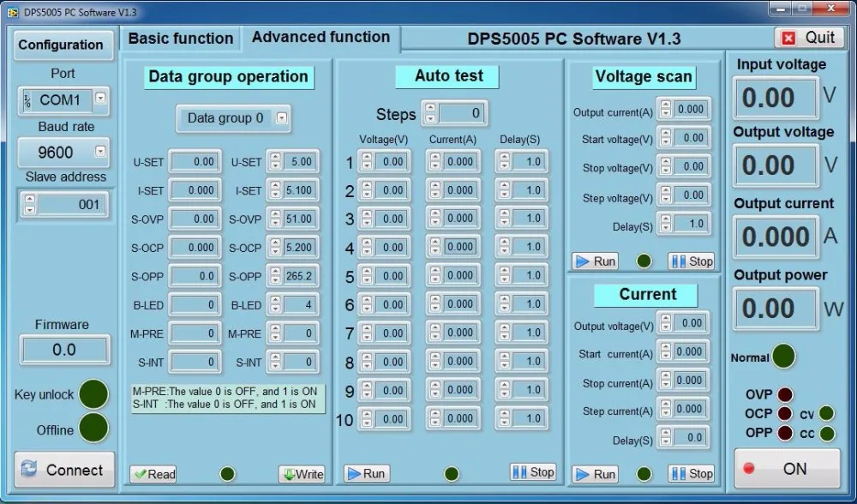This screenshot has height=504, width=857.
Task: Switch to the Basic function tab
Action: [x=180, y=39]
